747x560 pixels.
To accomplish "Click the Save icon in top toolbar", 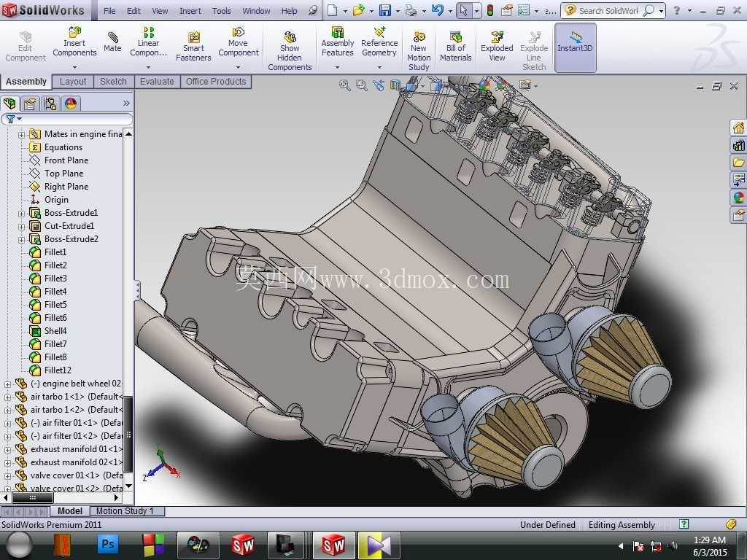I will click(x=384, y=10).
